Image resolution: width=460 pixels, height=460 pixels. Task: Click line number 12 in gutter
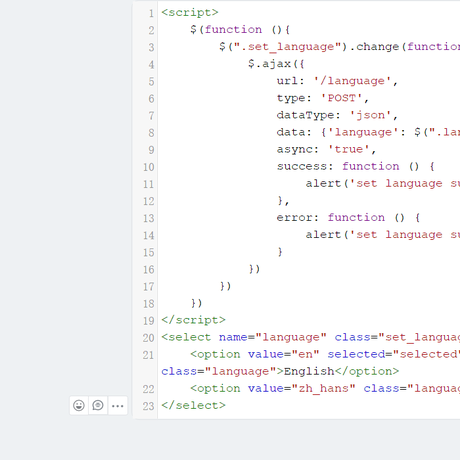coord(149,201)
